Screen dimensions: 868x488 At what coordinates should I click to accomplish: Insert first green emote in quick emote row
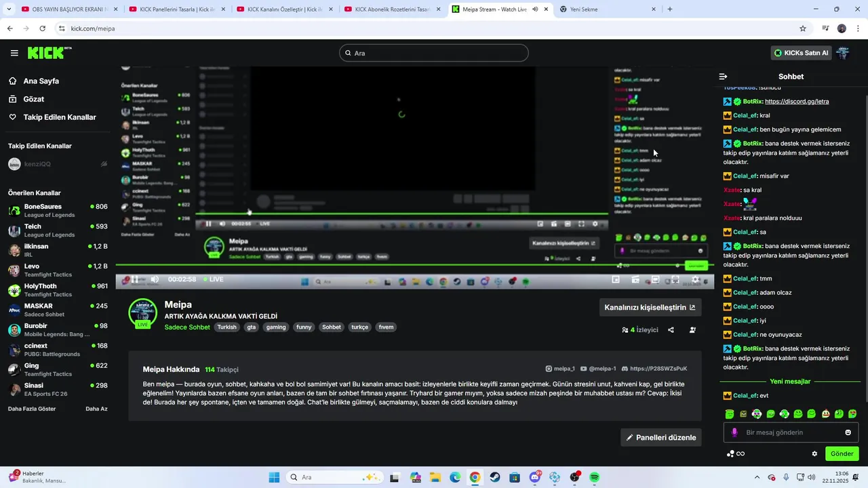click(730, 414)
